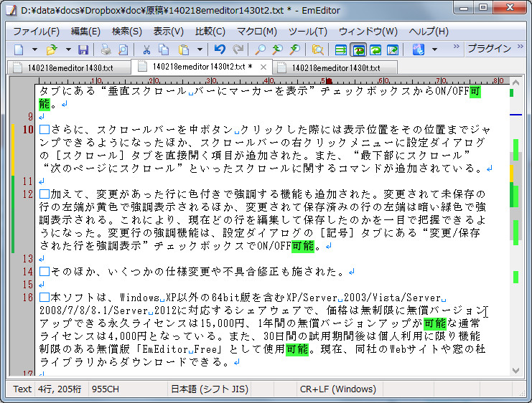Undo last edit with blue arrow
The height and width of the screenshot is (403, 532).
tap(220, 49)
